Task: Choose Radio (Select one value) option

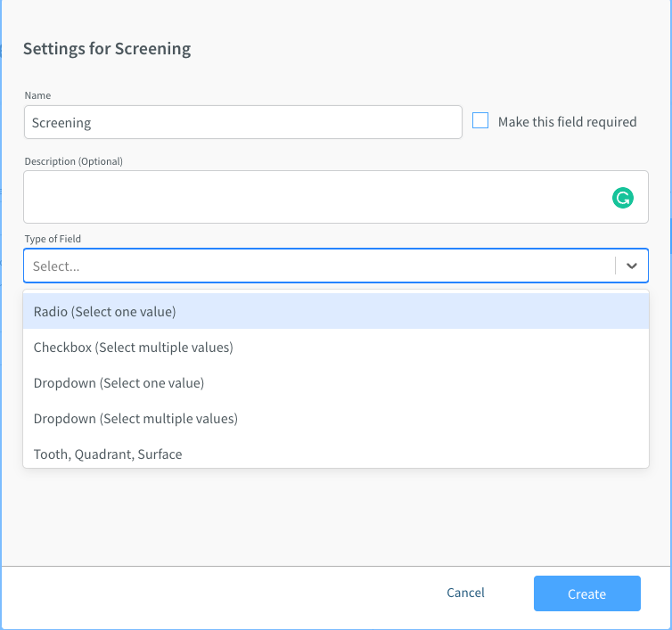Action: tap(336, 312)
